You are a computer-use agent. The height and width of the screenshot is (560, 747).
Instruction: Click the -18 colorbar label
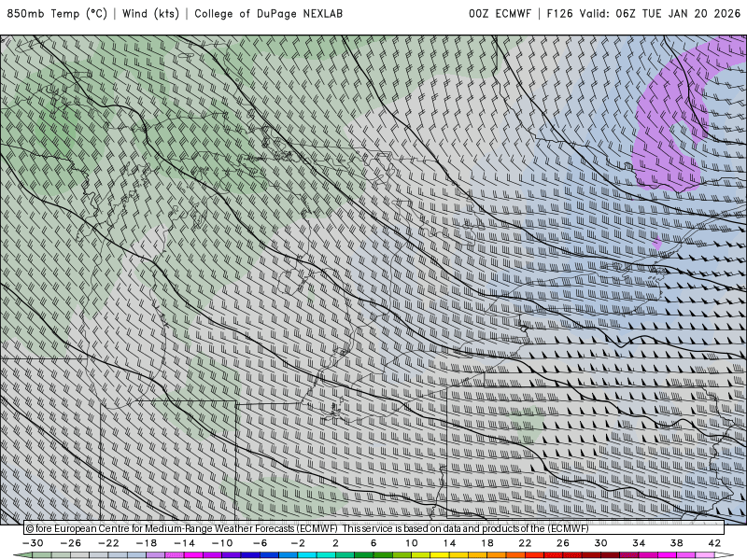pos(147,543)
